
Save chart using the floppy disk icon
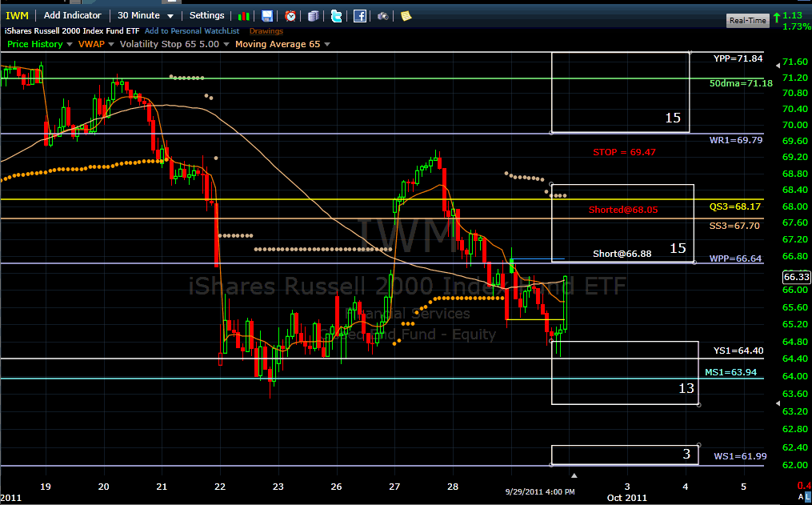coord(266,16)
